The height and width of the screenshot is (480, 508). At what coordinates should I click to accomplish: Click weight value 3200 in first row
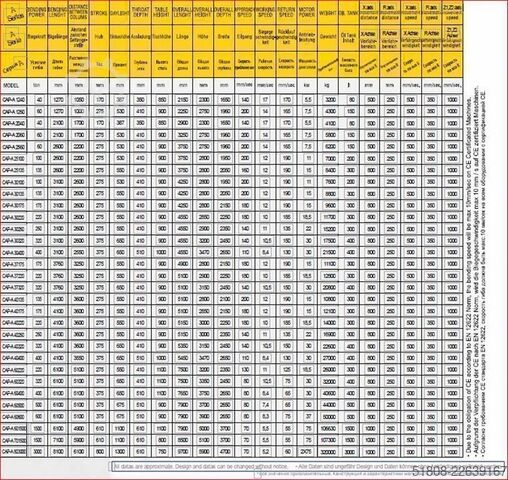330,100
